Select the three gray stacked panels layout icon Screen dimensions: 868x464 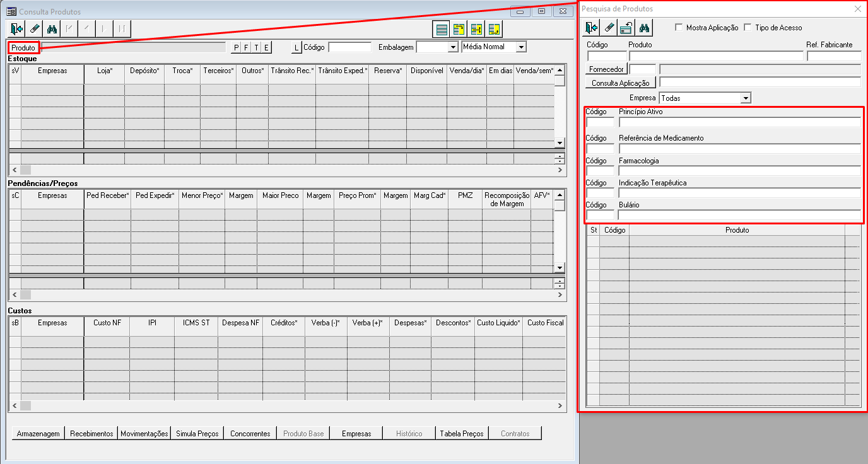(442, 29)
